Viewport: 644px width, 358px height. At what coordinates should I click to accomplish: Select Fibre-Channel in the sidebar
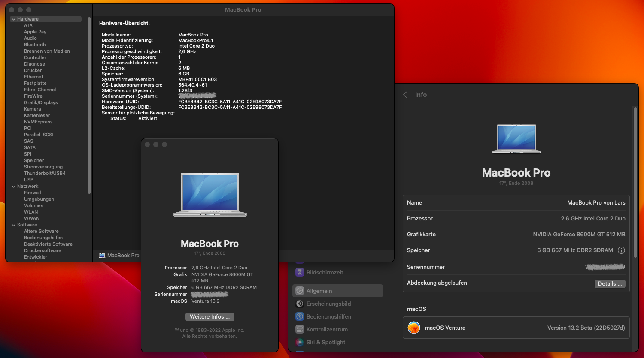pos(40,90)
